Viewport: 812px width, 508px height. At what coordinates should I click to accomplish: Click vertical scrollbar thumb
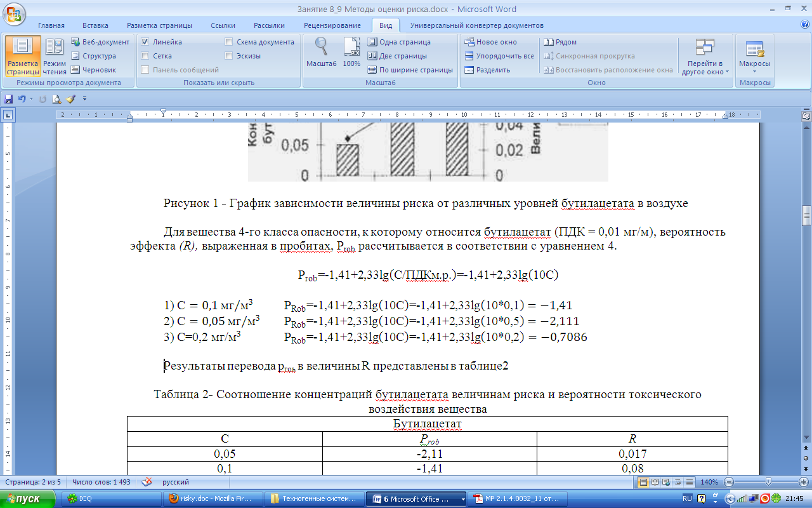tap(806, 215)
